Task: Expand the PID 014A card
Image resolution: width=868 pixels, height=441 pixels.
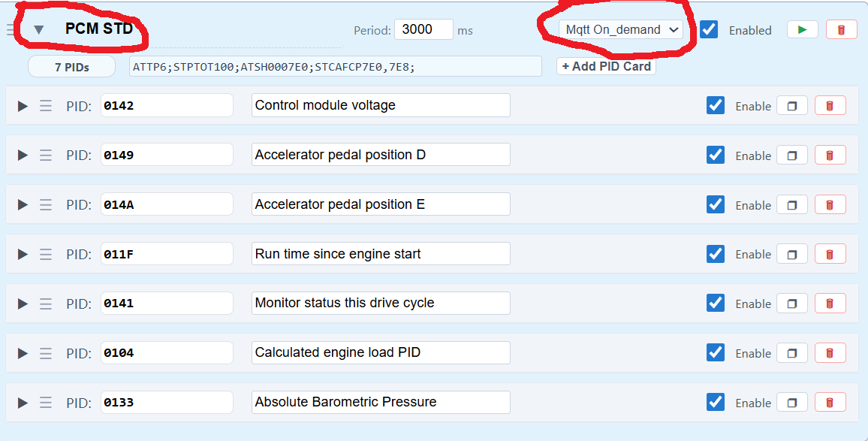Action: 22,205
